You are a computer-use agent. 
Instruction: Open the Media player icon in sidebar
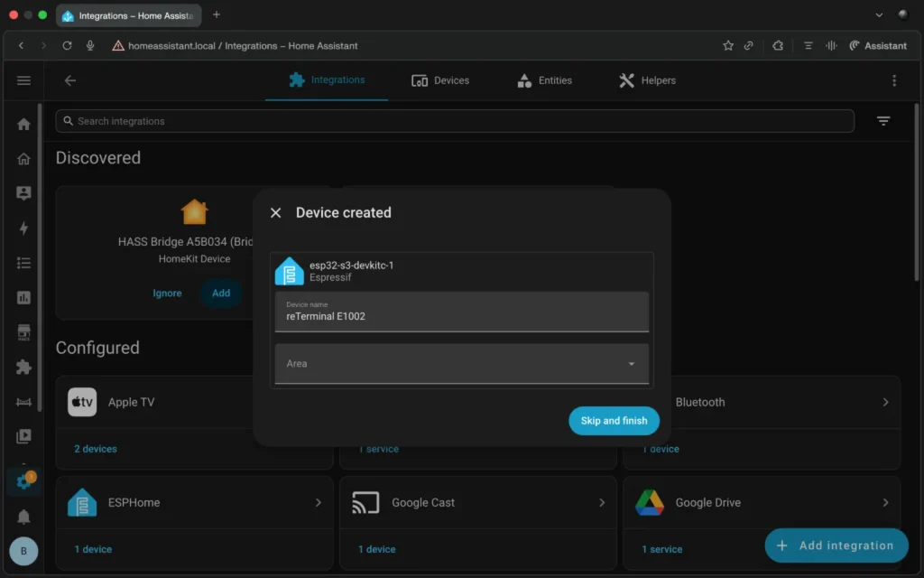(x=23, y=436)
